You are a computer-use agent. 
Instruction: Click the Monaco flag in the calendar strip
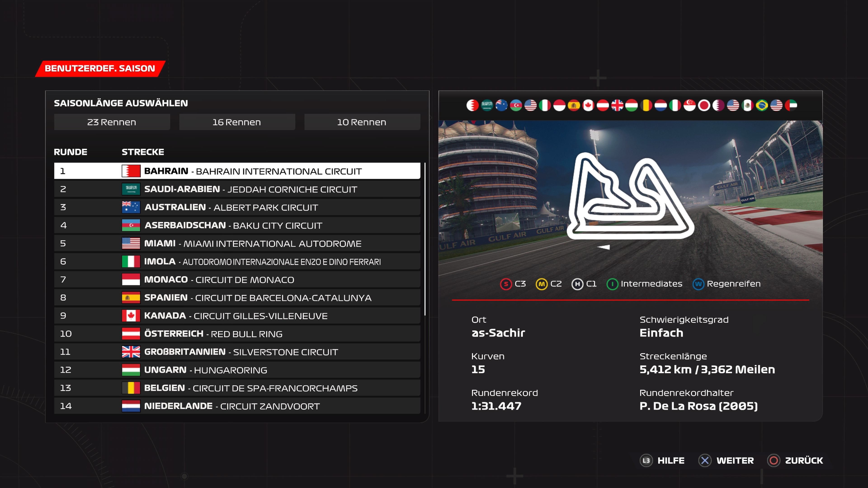tap(559, 106)
